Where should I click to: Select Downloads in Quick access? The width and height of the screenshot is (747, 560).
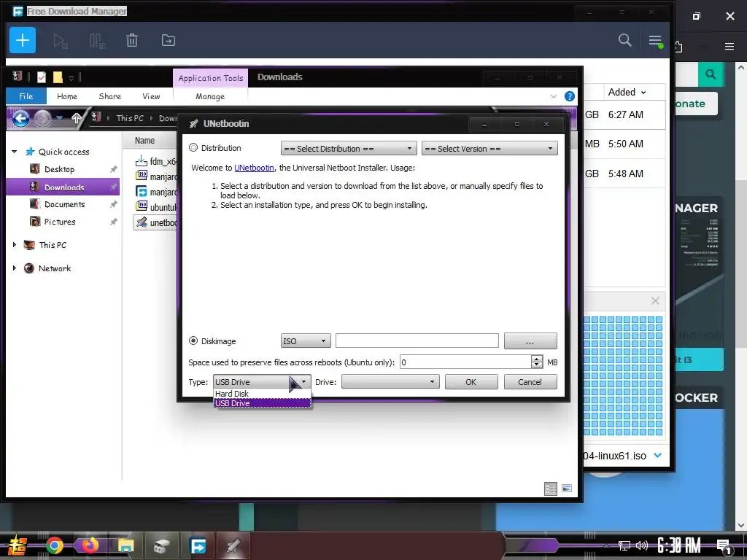coord(63,187)
